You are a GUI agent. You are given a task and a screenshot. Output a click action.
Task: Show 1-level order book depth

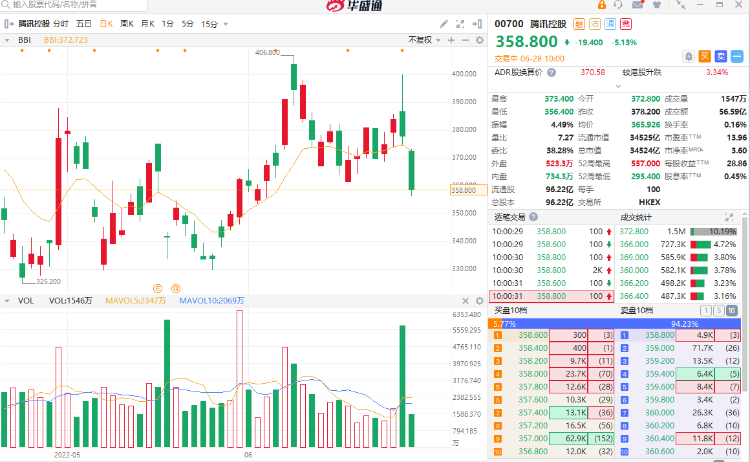pos(706,311)
